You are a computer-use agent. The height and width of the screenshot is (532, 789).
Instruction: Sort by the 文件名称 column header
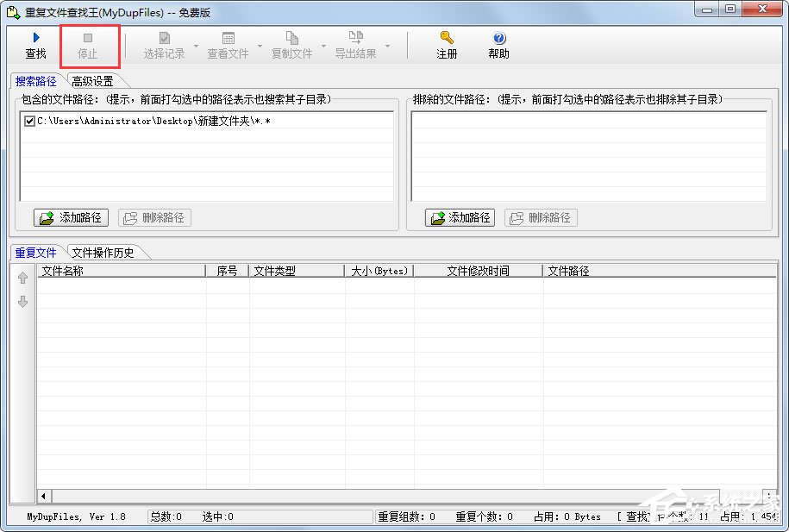coord(122,271)
